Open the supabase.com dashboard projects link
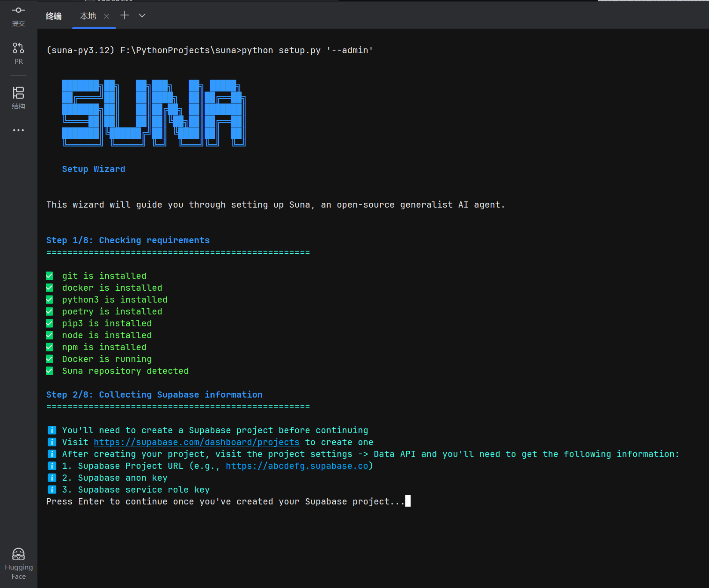This screenshot has height=588, width=709. pos(196,442)
